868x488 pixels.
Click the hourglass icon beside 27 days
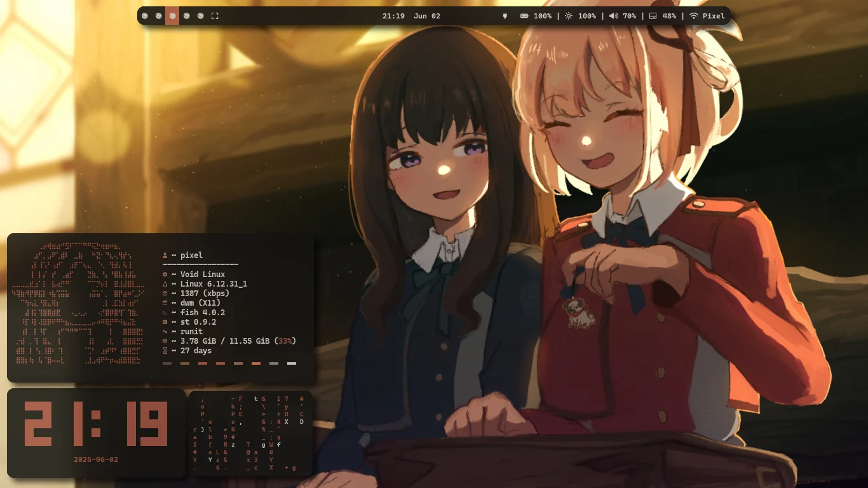(165, 351)
